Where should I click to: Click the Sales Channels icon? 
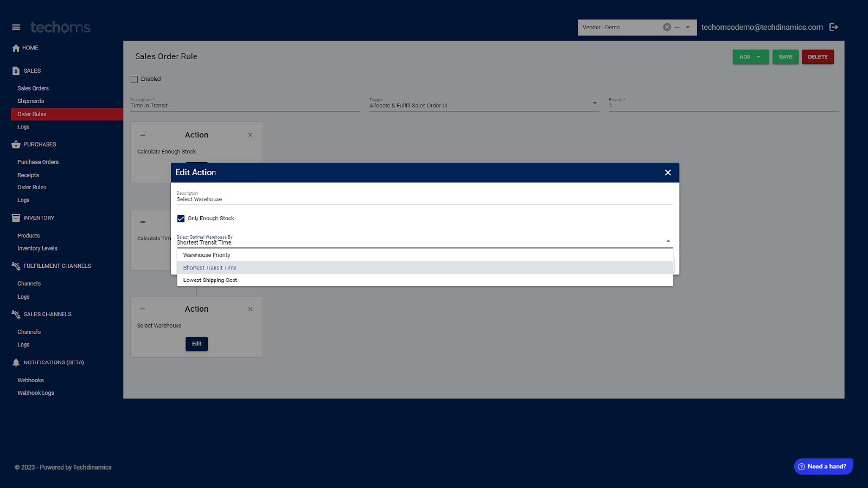point(15,314)
